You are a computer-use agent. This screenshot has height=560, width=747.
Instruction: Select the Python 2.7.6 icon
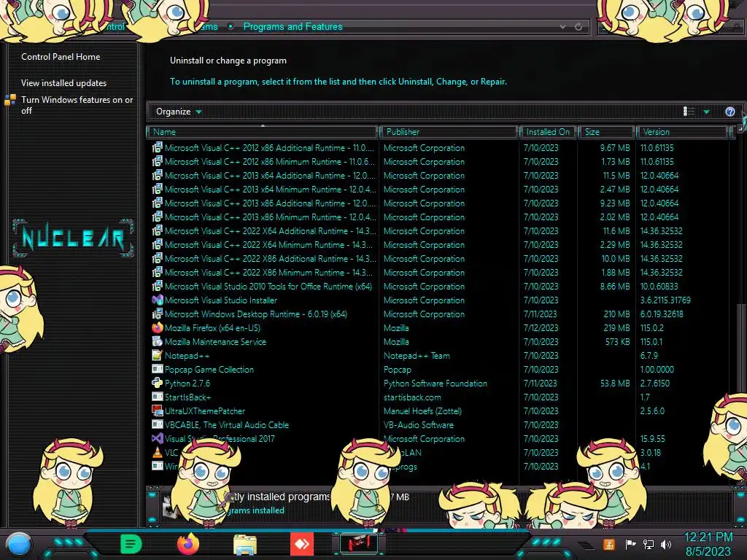[x=158, y=383]
